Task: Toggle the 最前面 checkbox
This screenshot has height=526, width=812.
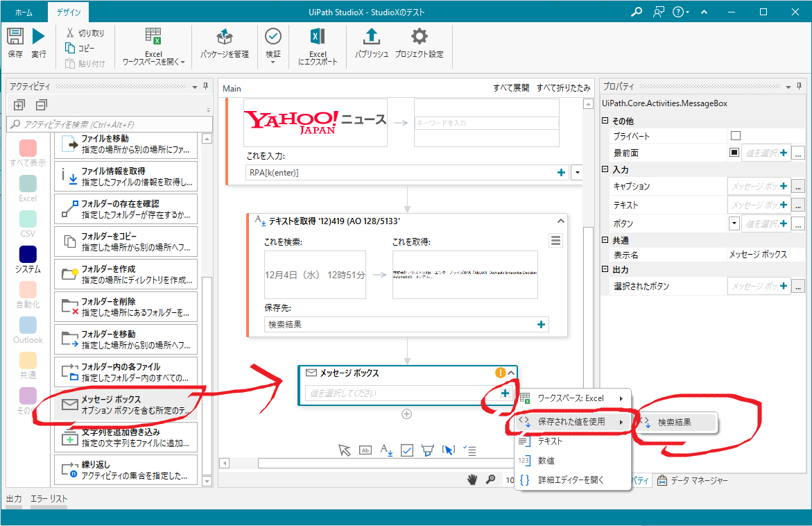Action: click(734, 153)
